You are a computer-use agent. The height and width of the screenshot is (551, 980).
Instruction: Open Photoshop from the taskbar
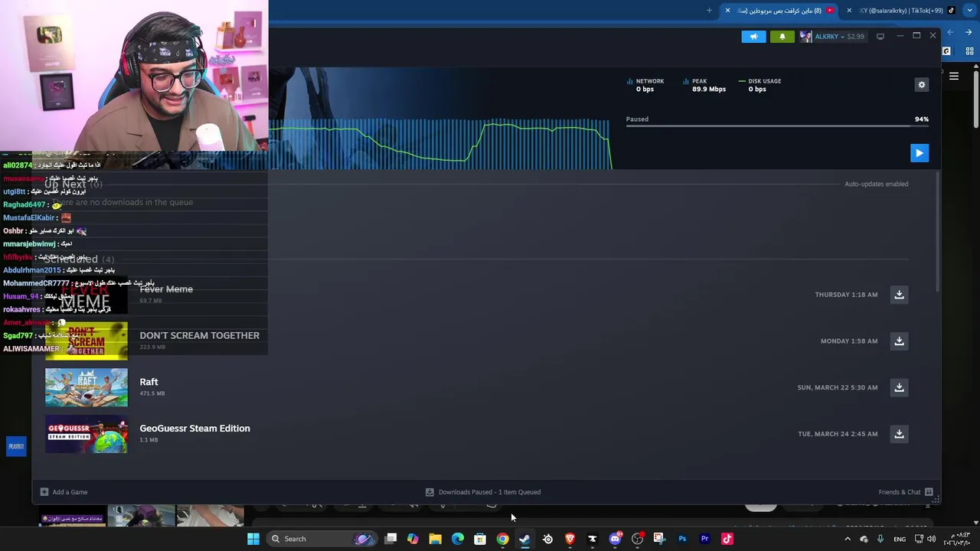(682, 539)
